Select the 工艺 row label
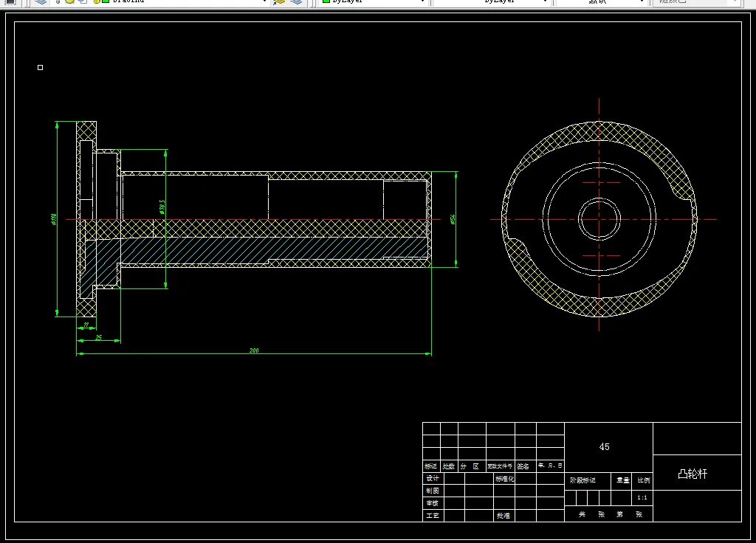This screenshot has width=756, height=543. click(433, 516)
